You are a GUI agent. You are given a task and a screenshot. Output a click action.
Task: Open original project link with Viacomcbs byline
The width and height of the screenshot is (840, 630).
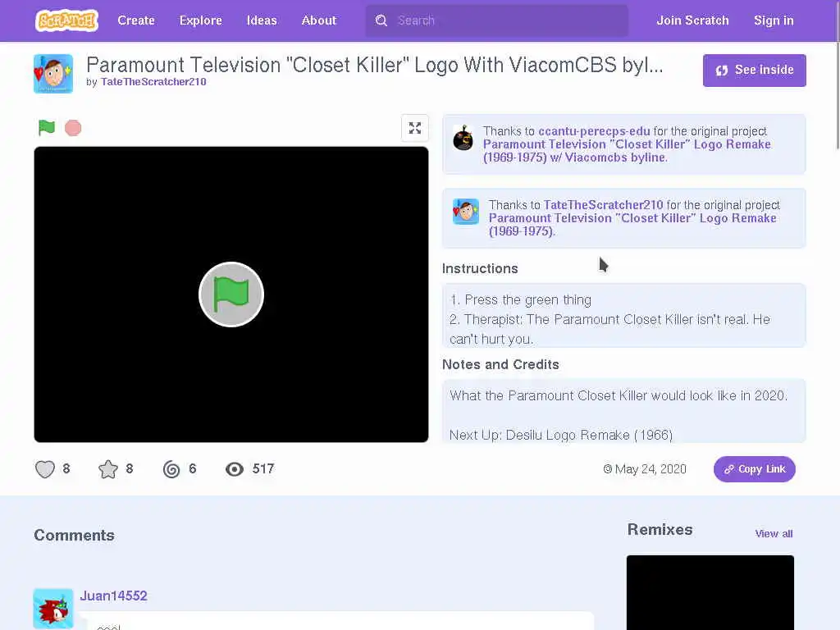pyautogui.click(x=627, y=151)
